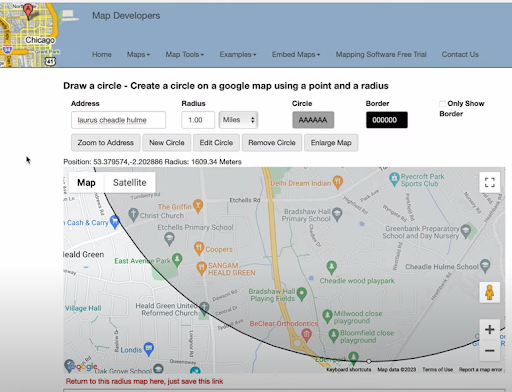Click the Position coordinates text

(x=152, y=162)
